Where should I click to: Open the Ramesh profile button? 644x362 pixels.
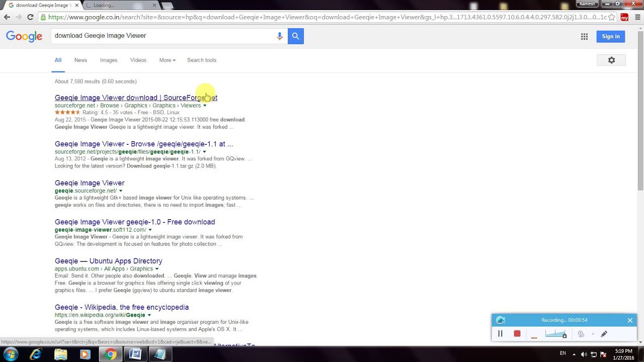587,4
